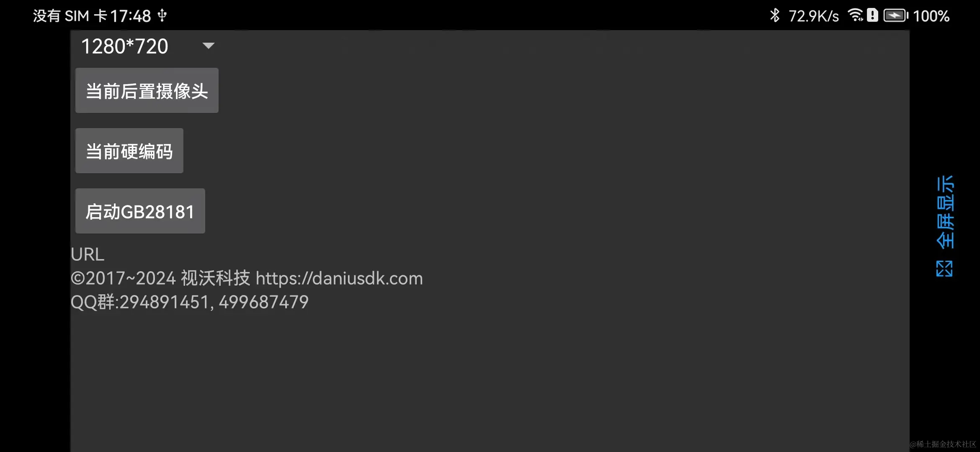Click the fullscreen expand arrows icon
The image size is (980, 452).
point(944,268)
